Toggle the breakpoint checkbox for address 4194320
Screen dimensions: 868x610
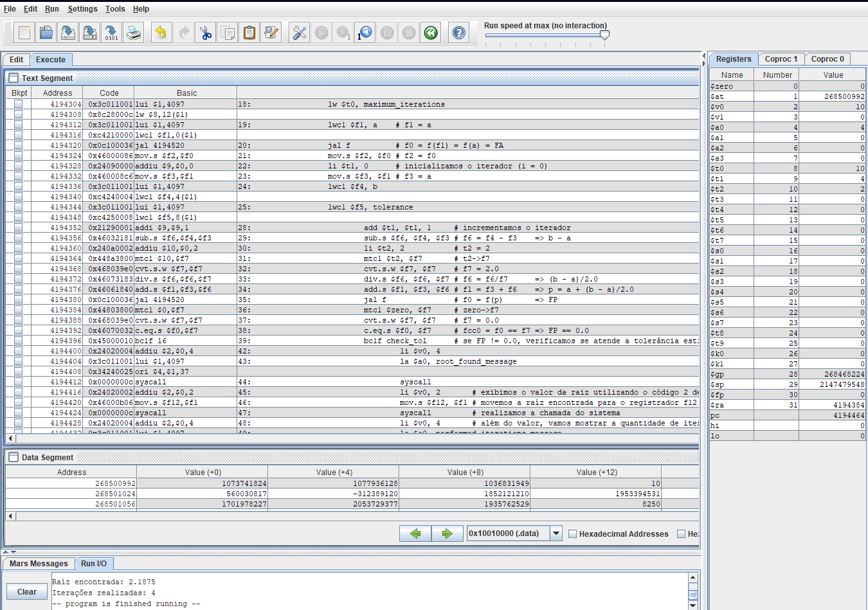coord(19,145)
